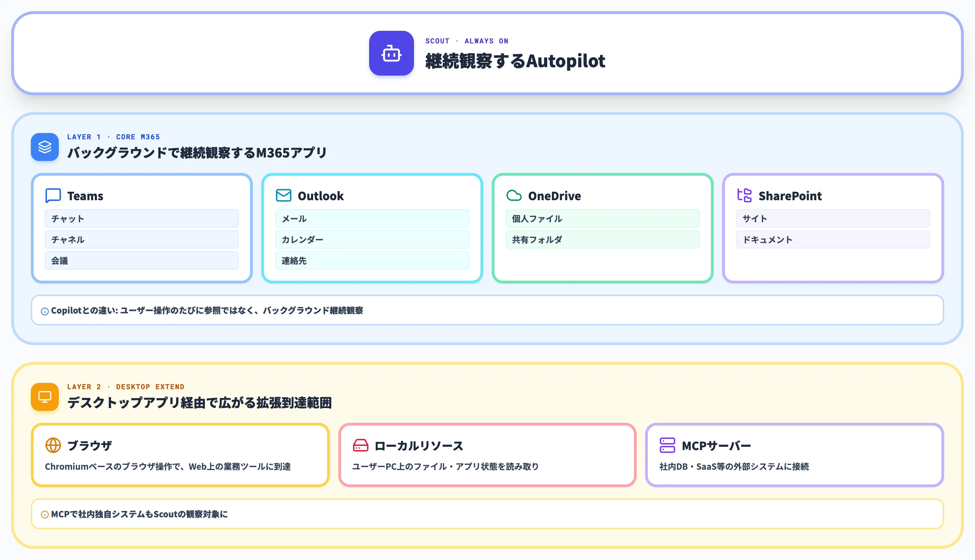Viewport: 975px width, 560px height.
Task: Click the LAYER 1 · CORE M365 label
Action: point(113,137)
